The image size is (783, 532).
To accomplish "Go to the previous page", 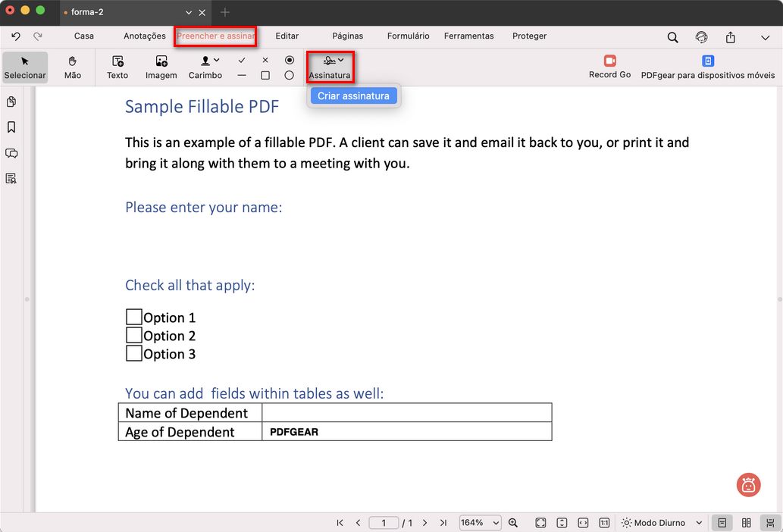I will (x=358, y=522).
